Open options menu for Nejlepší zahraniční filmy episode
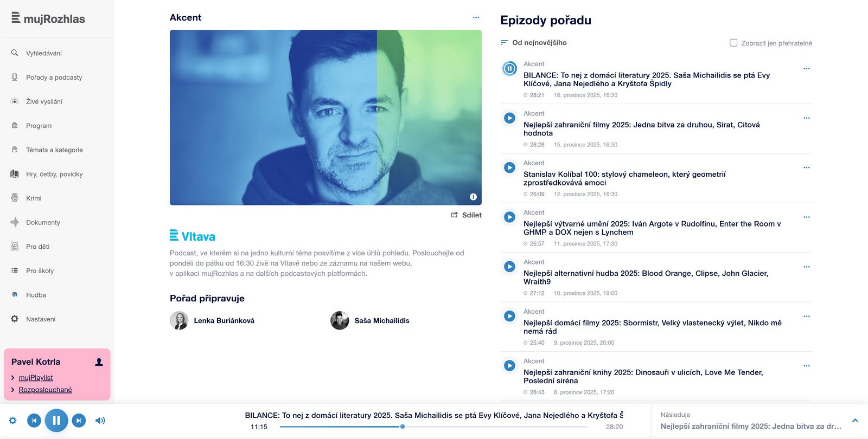Viewport: 868px width, 439px height. point(806,118)
